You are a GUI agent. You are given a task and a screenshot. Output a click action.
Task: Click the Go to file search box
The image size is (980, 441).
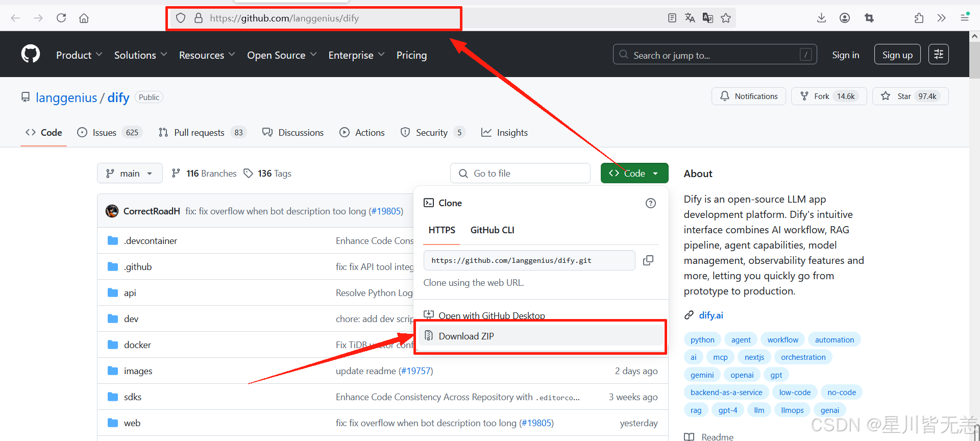(x=520, y=173)
